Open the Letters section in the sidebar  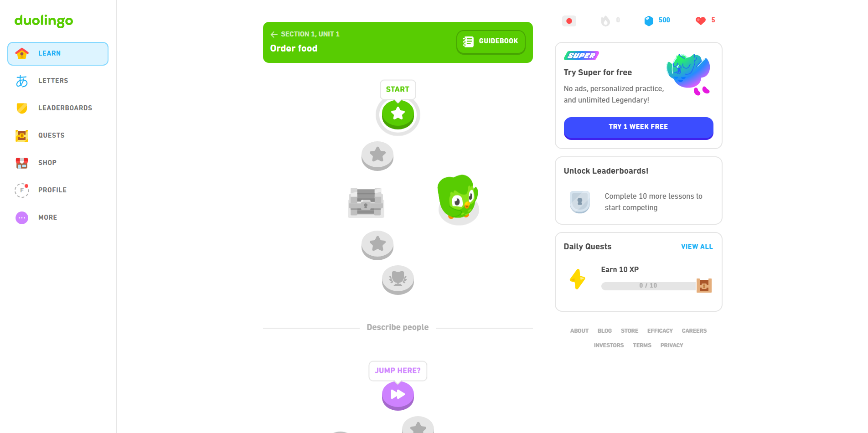[53, 81]
